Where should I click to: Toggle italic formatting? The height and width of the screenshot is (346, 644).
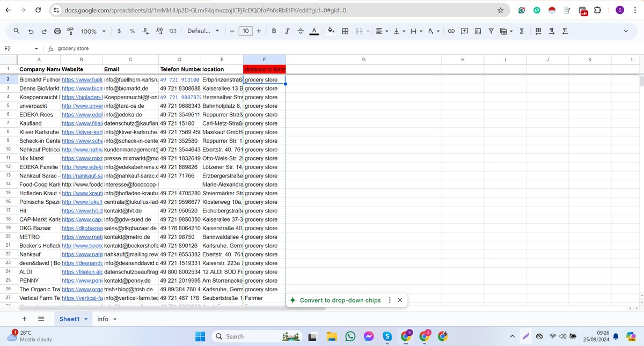point(287,32)
